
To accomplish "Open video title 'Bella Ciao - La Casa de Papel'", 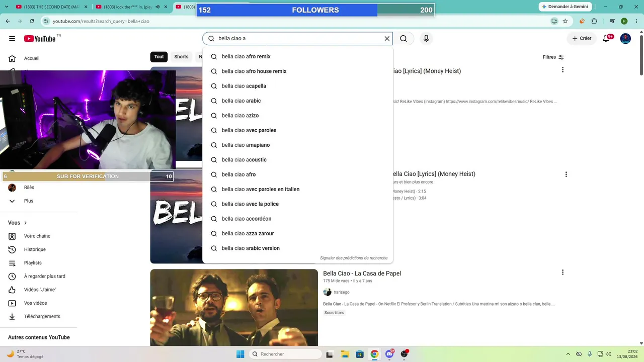I will pyautogui.click(x=362, y=274).
